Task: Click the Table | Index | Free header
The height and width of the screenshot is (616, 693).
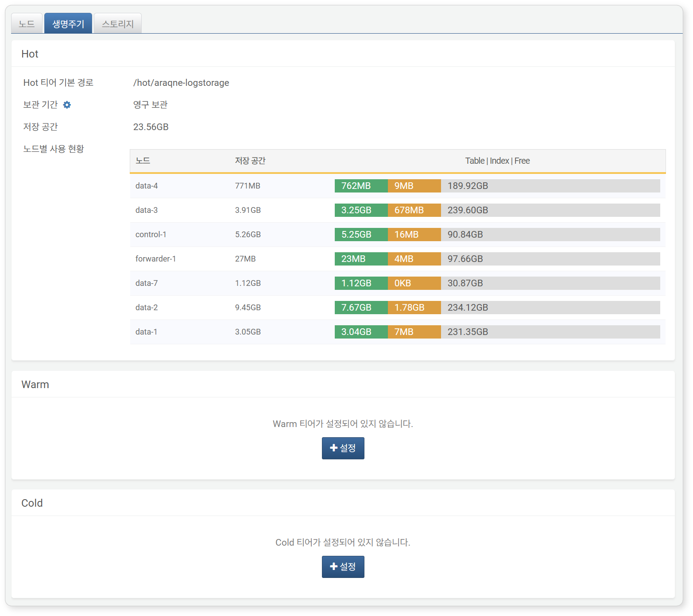Action: coord(497,161)
